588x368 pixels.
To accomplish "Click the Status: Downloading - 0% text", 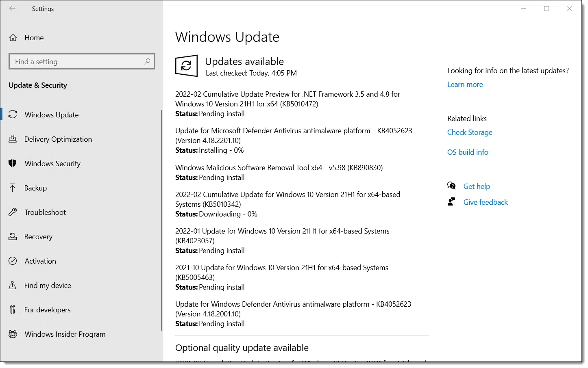I will click(216, 214).
